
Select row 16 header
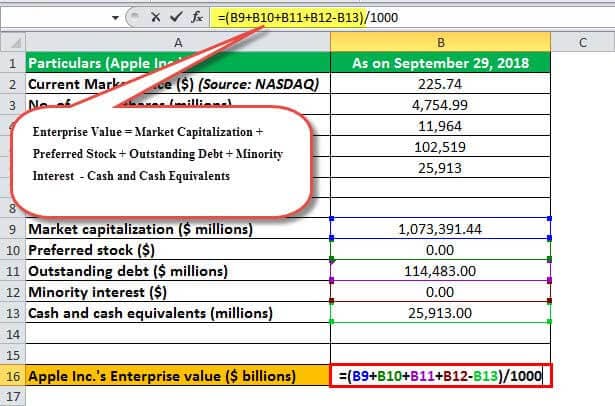pos(11,376)
